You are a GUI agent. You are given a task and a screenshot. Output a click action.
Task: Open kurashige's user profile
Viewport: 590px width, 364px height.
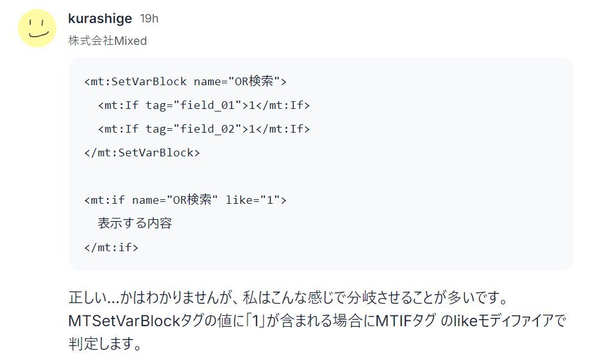point(100,19)
